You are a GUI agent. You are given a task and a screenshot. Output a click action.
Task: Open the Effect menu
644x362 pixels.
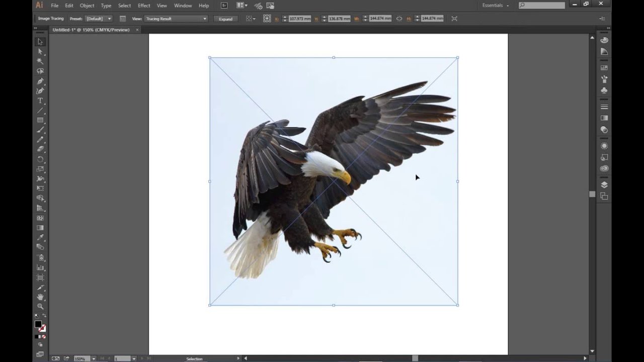click(x=144, y=6)
